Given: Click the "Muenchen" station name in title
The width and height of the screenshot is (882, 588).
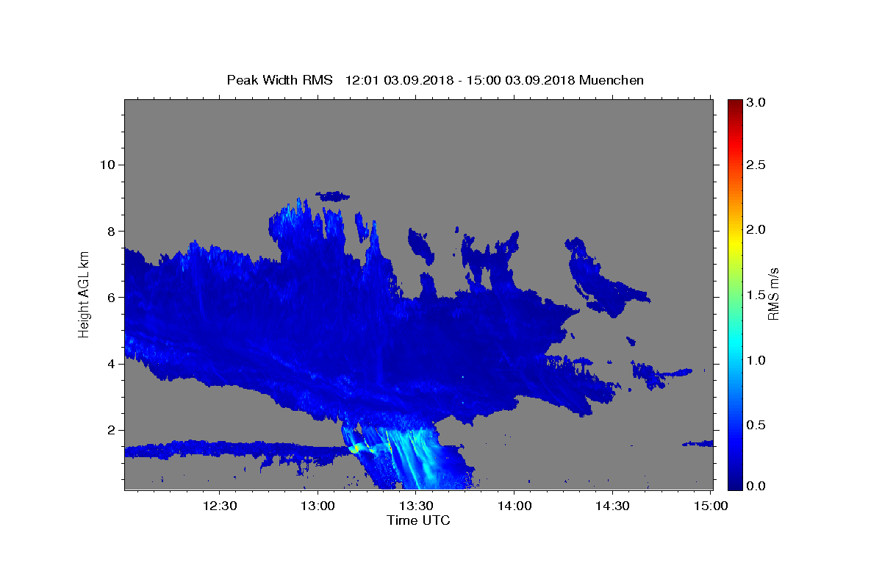Looking at the screenshot, I should point(612,80).
